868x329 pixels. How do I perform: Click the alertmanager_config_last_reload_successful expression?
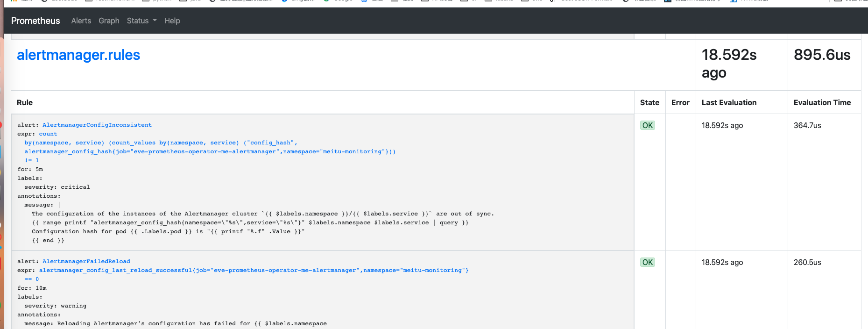point(254,270)
